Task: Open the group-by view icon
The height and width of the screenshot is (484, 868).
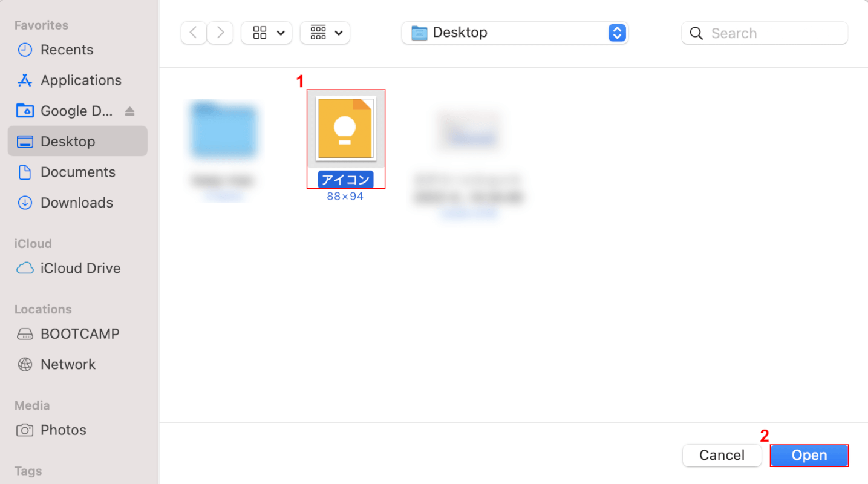Action: 318,33
